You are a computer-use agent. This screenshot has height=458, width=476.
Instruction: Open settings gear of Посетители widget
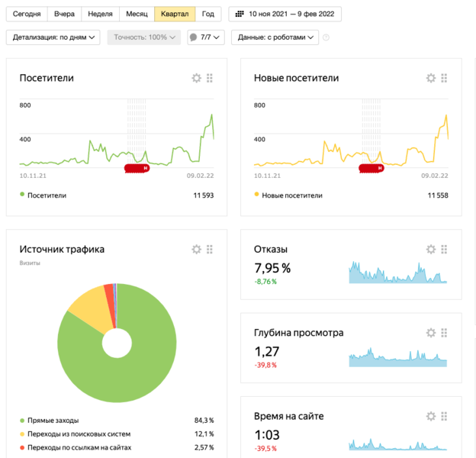point(196,78)
